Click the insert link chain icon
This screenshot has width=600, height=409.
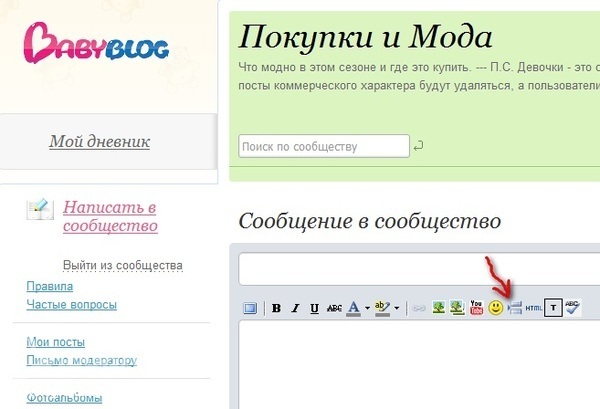pos(420,308)
